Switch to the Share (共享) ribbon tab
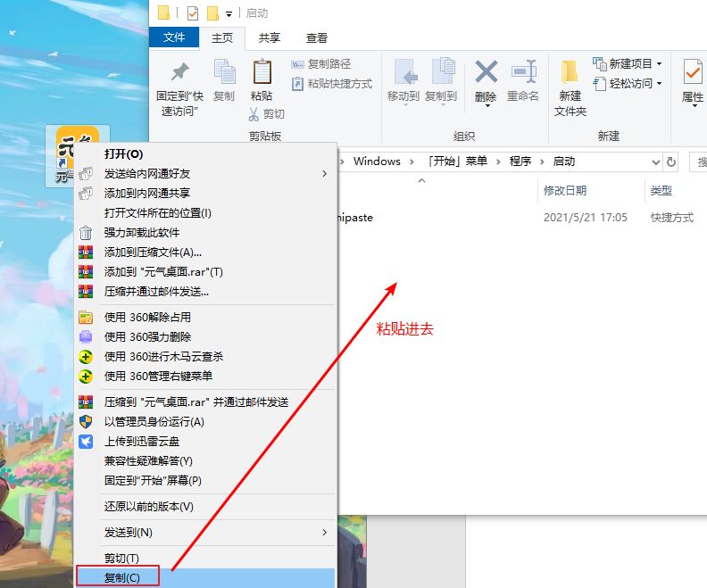The height and width of the screenshot is (588, 707). [270, 37]
